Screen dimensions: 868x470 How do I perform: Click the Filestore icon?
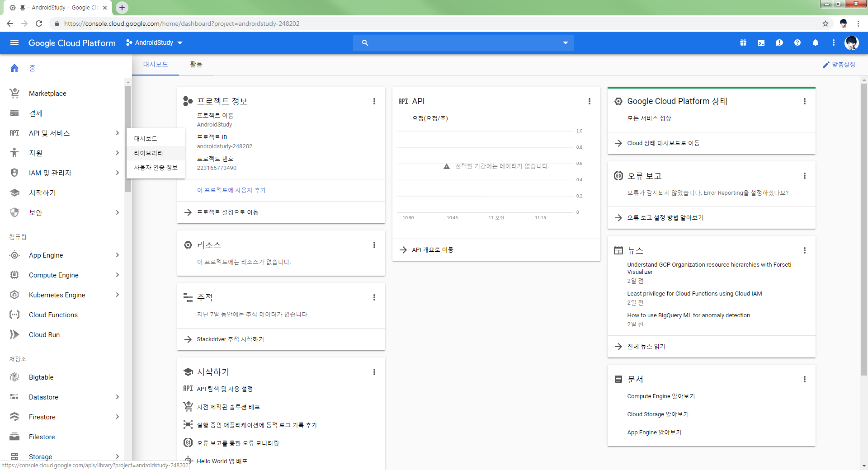click(14, 437)
